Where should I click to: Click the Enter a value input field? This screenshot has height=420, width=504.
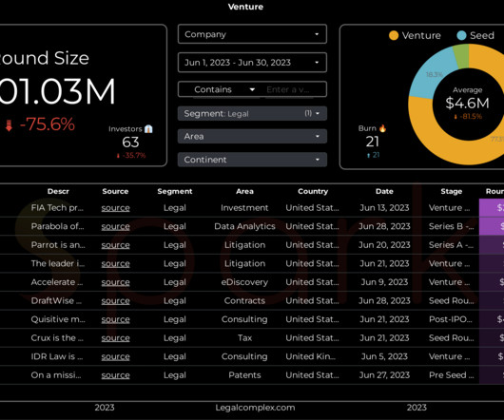(x=293, y=89)
